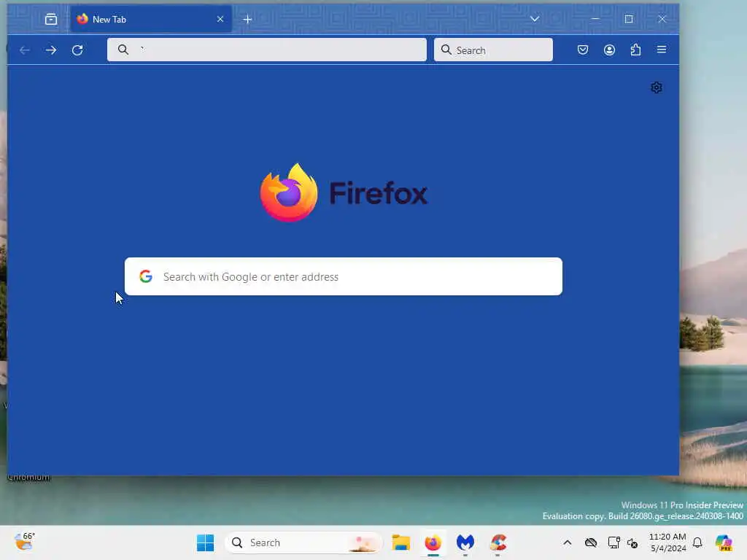Click Search with Google or enter address box
This screenshot has width=747, height=560.
pyautogui.click(x=344, y=276)
